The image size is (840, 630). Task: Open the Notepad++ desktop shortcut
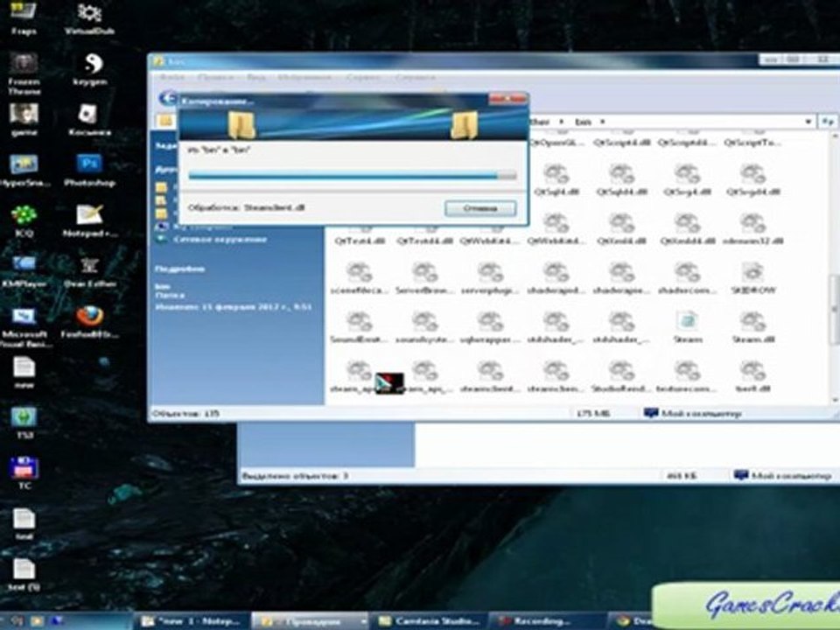click(89, 215)
